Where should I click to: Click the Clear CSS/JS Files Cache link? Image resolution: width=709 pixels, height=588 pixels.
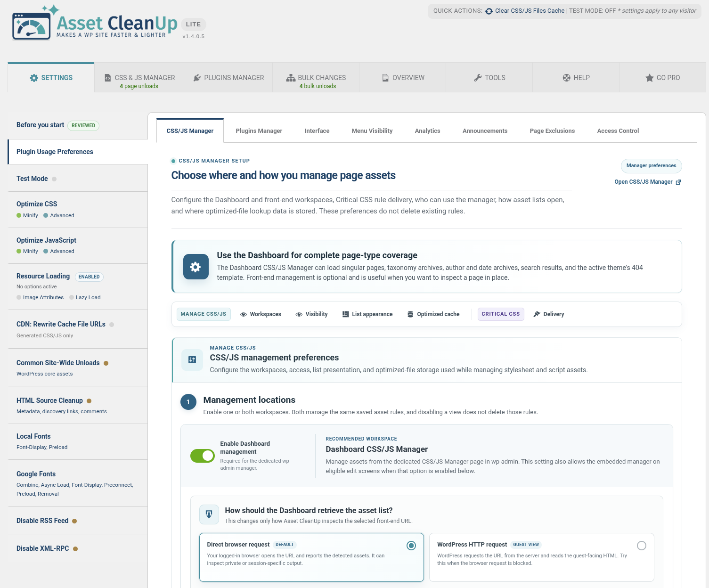click(x=530, y=11)
